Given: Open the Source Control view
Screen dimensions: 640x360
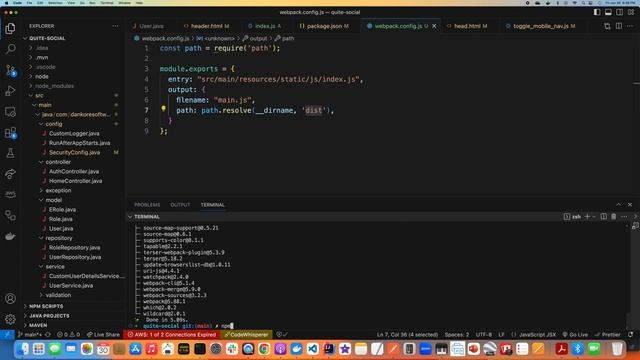Looking at the screenshot, I should tap(10, 70).
